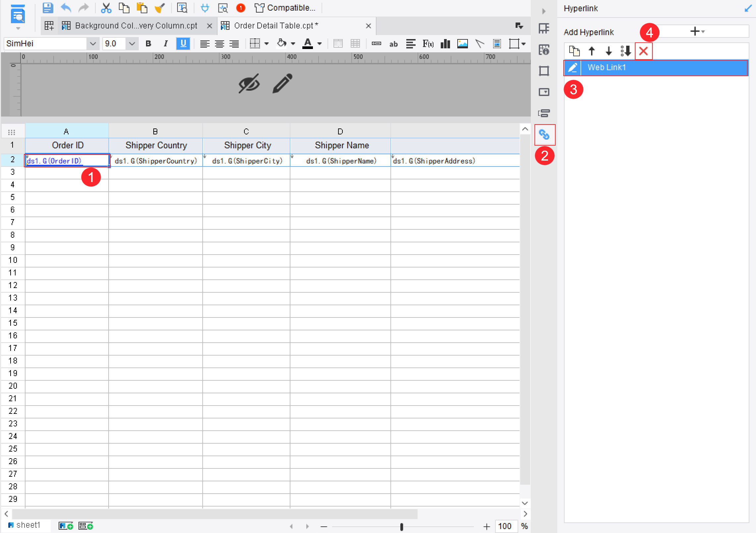
Task: Click the Compatible... button
Action: pos(285,8)
